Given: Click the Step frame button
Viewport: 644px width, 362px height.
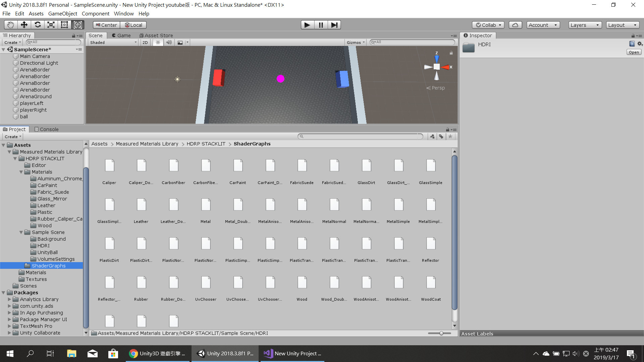Looking at the screenshot, I should tap(334, 25).
